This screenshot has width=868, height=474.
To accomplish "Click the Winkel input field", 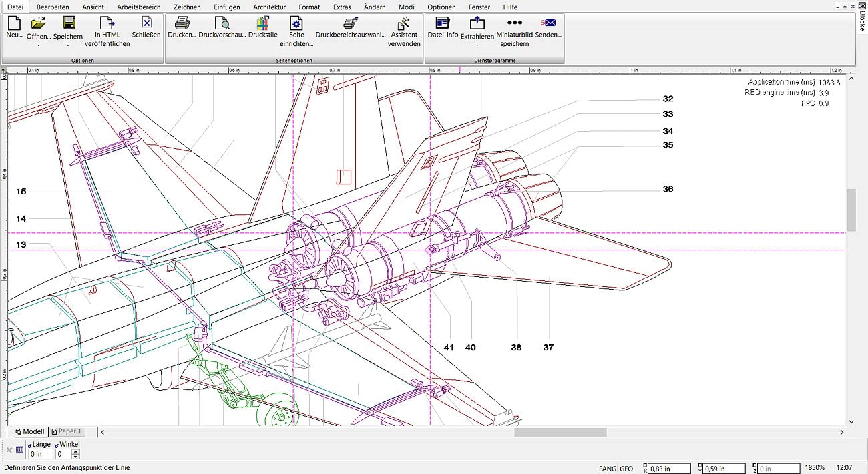I will (x=63, y=455).
